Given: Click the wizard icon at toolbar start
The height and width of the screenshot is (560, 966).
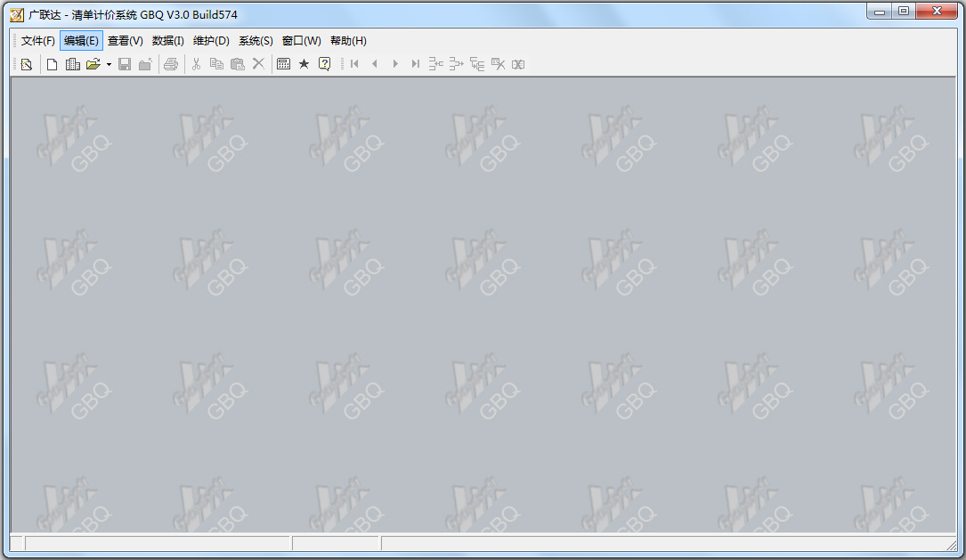Looking at the screenshot, I should (x=27, y=64).
